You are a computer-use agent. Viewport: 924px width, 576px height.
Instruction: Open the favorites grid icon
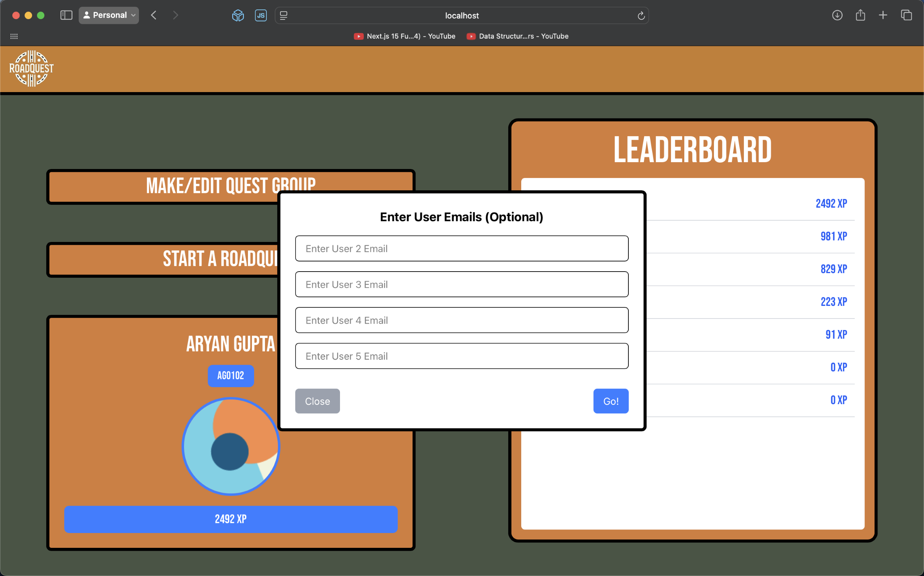click(x=14, y=36)
